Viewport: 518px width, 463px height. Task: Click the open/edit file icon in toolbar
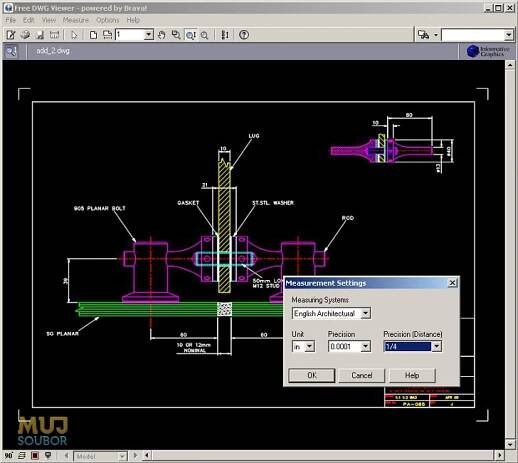pyautogui.click(x=11, y=35)
